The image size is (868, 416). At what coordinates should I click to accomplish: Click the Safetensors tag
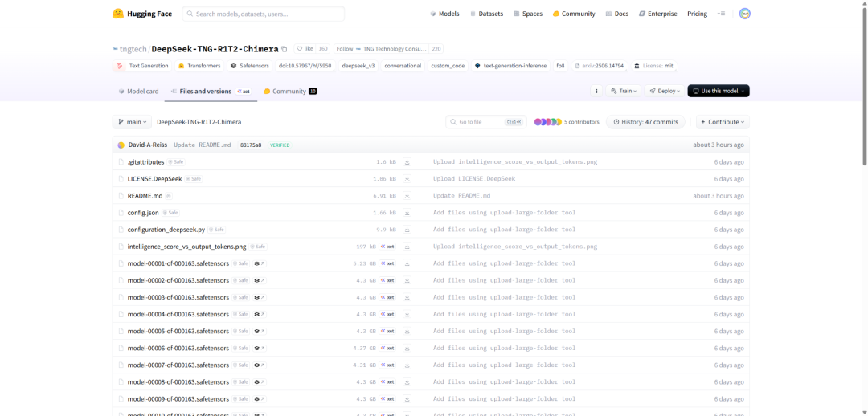point(249,66)
